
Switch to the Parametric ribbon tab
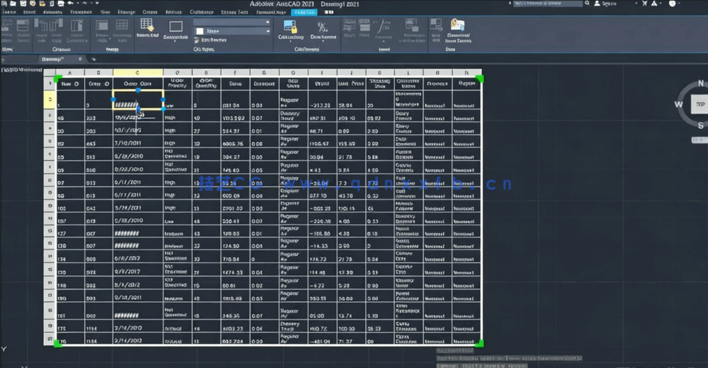tap(81, 12)
